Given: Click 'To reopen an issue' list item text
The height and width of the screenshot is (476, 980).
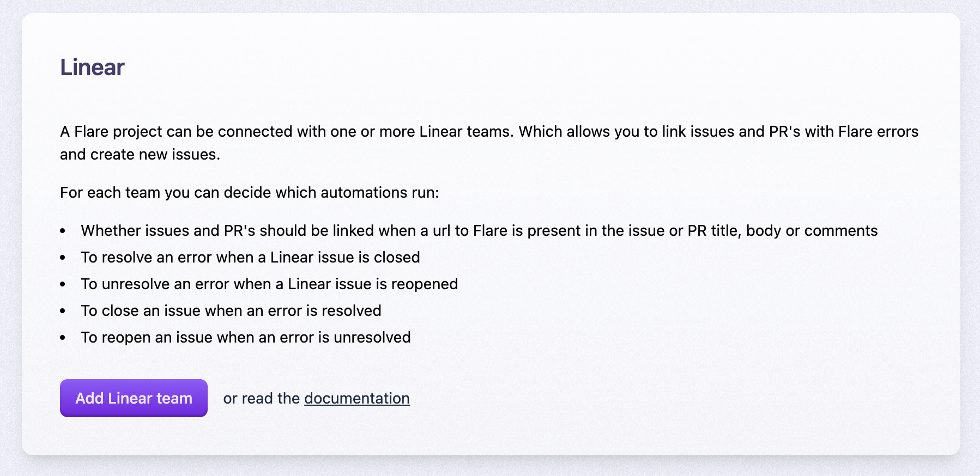Looking at the screenshot, I should pos(246,338).
